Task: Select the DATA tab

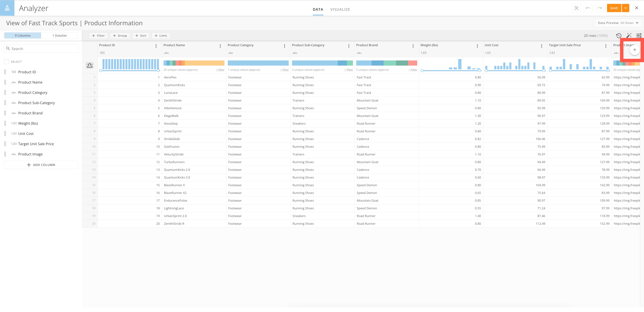Action: [318, 9]
